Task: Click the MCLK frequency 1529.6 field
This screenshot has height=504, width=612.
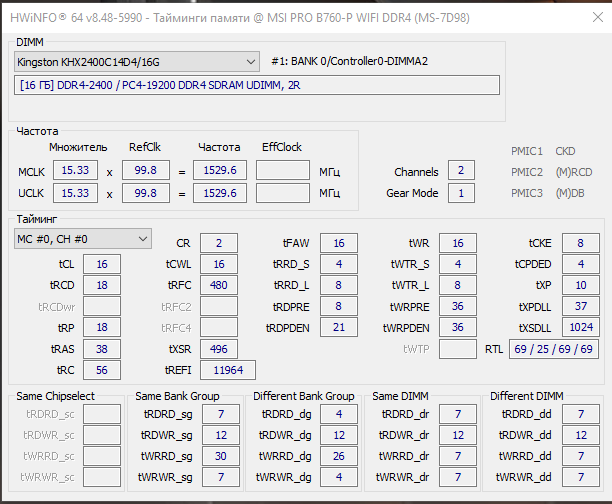Action: (220, 170)
